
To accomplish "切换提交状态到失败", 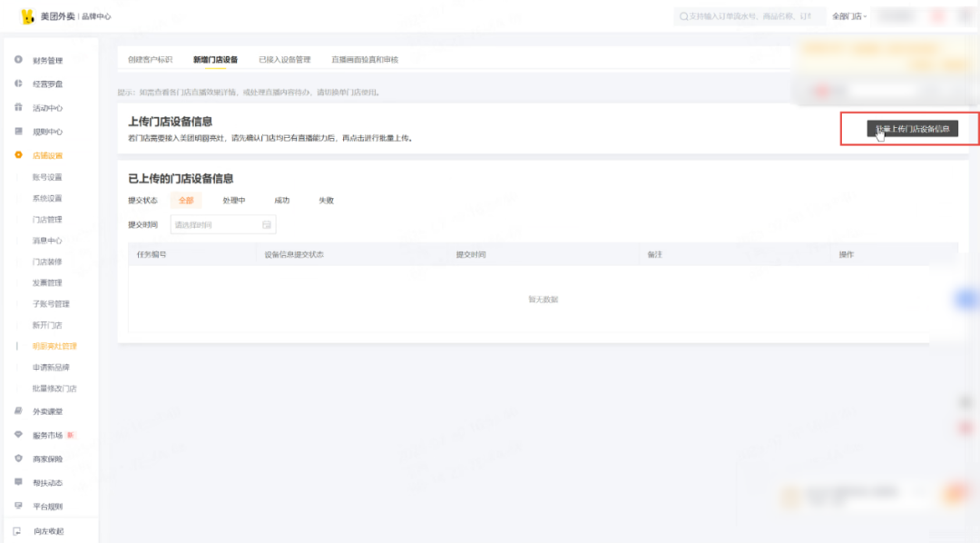I will point(326,200).
